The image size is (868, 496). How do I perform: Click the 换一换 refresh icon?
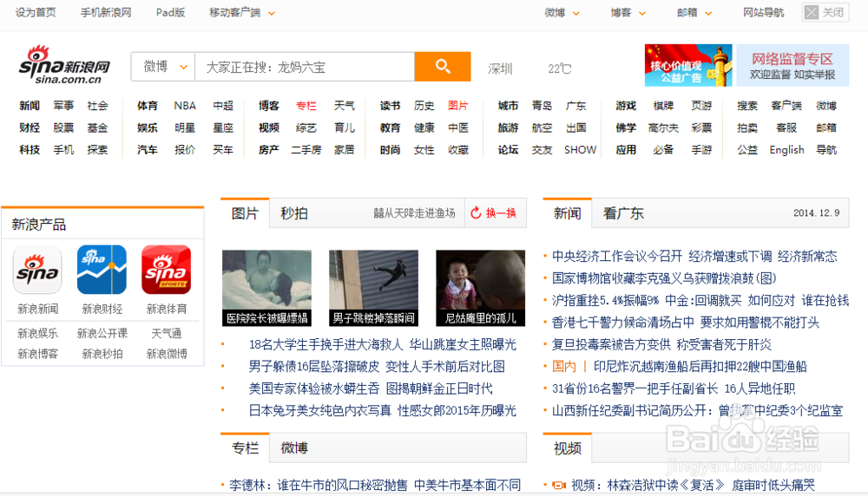(476, 213)
